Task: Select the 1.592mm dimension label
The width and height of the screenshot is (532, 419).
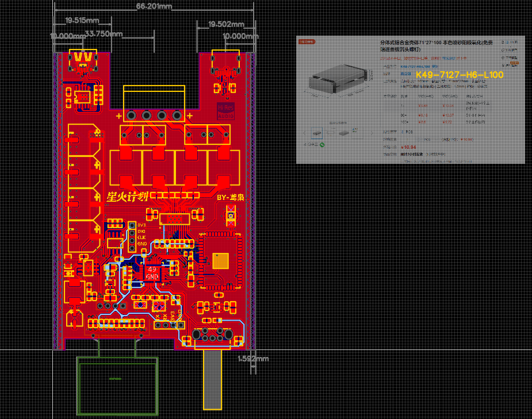Action: point(253,359)
